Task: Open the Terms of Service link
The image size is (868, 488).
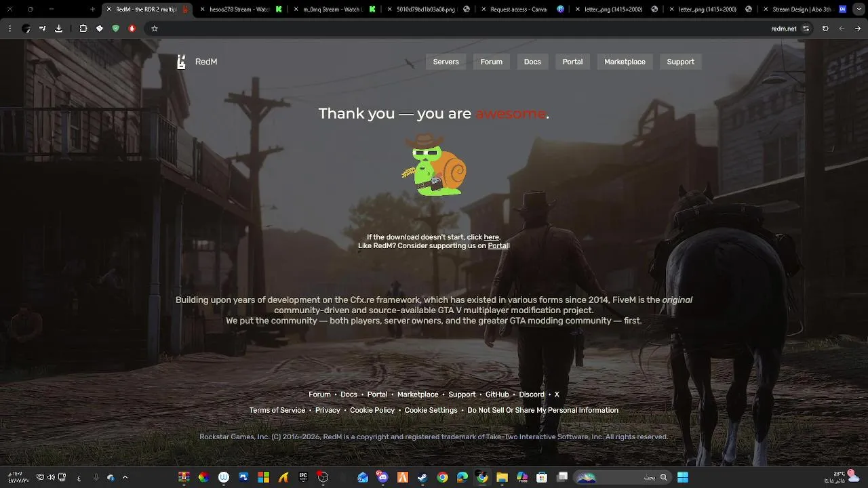Action: [x=277, y=410]
